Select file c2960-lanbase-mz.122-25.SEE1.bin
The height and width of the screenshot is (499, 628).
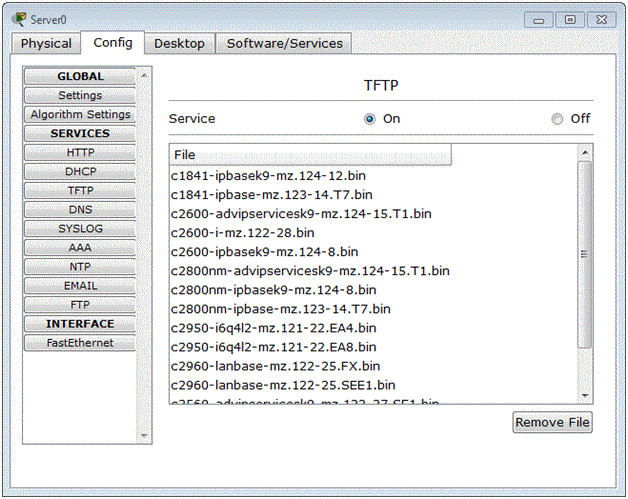(x=283, y=385)
